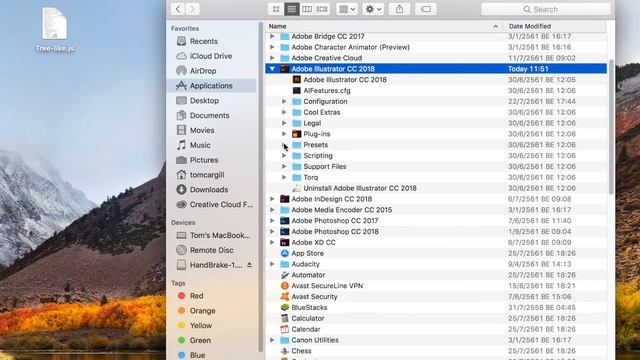This screenshot has width=640, height=360.
Task: Switch to column view
Action: 307,9
